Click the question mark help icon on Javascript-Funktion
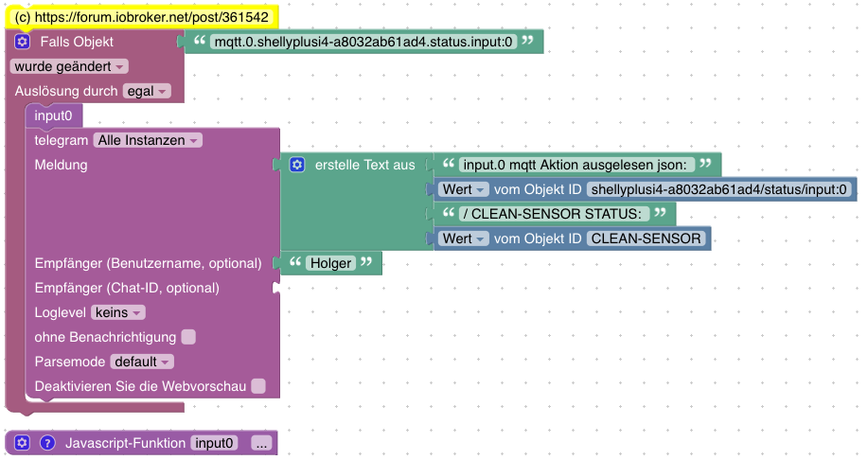 (47, 443)
